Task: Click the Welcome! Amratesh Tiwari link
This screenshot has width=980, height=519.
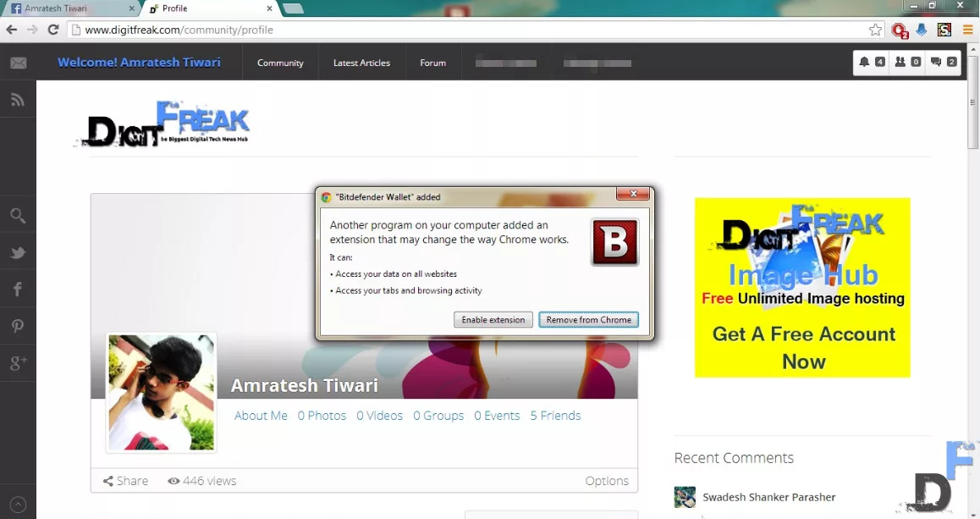Action: [139, 62]
